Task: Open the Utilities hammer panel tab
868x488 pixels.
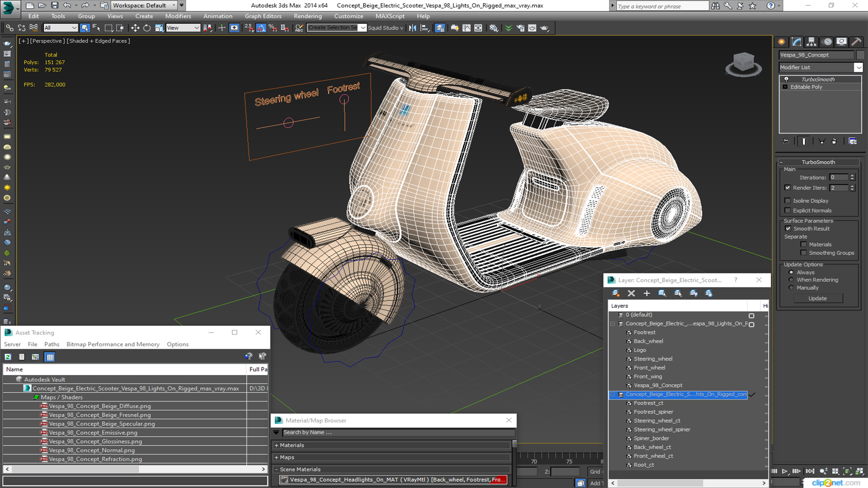Action: pyautogui.click(x=856, y=42)
